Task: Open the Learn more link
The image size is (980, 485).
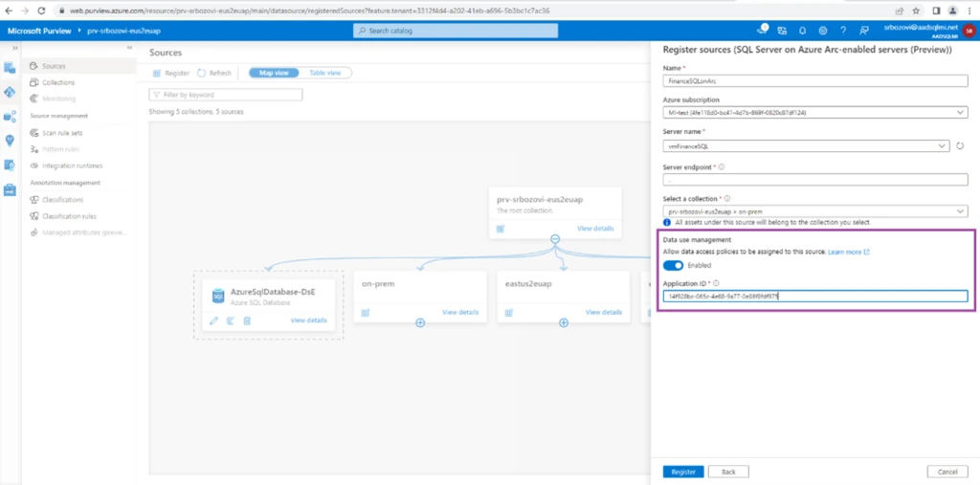Action: 849,252
